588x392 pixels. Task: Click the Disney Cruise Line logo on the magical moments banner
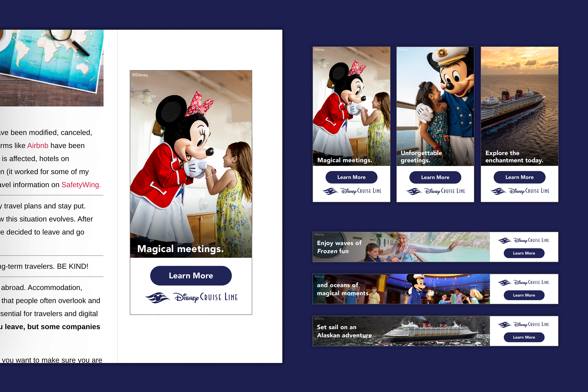click(524, 282)
